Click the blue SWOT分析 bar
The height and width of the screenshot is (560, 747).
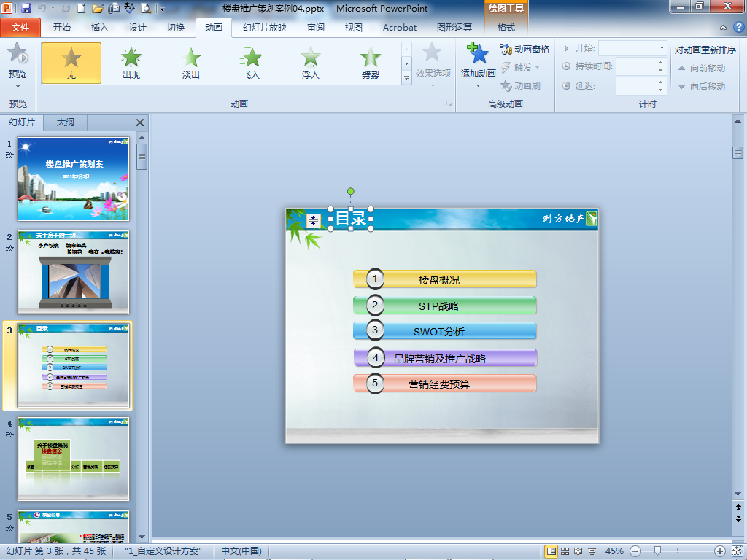pos(445,331)
